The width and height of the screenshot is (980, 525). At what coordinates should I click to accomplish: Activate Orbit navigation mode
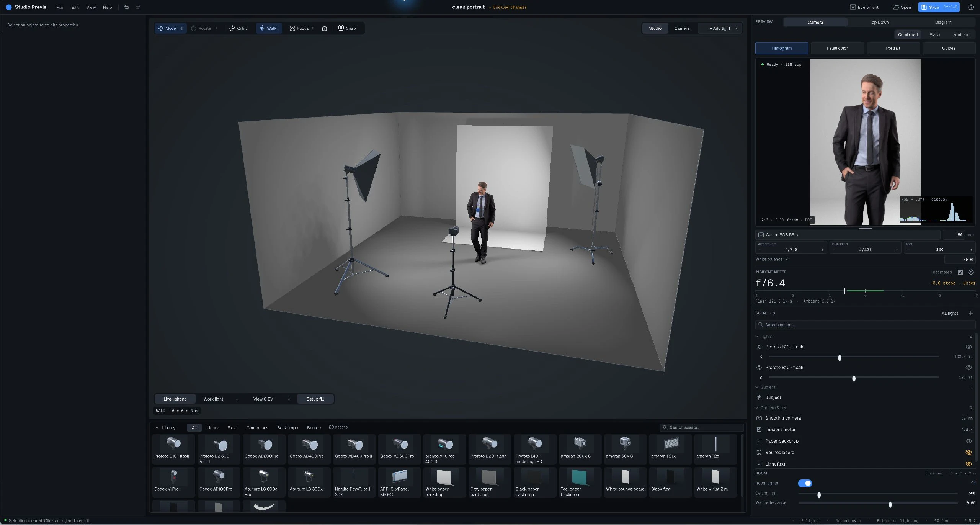click(238, 28)
